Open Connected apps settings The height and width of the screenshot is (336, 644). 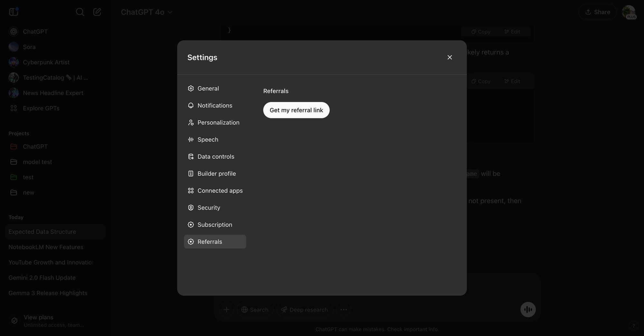(215, 191)
